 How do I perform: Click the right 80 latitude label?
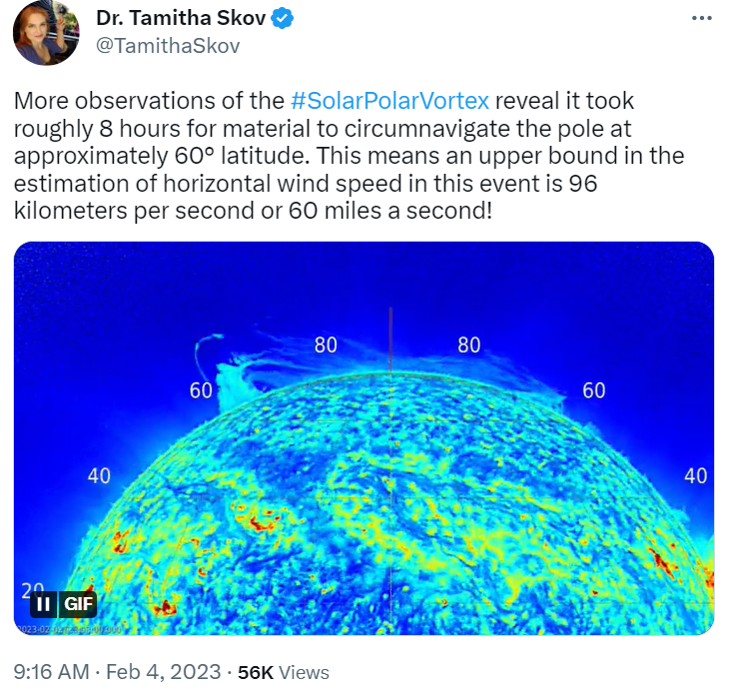(x=468, y=346)
